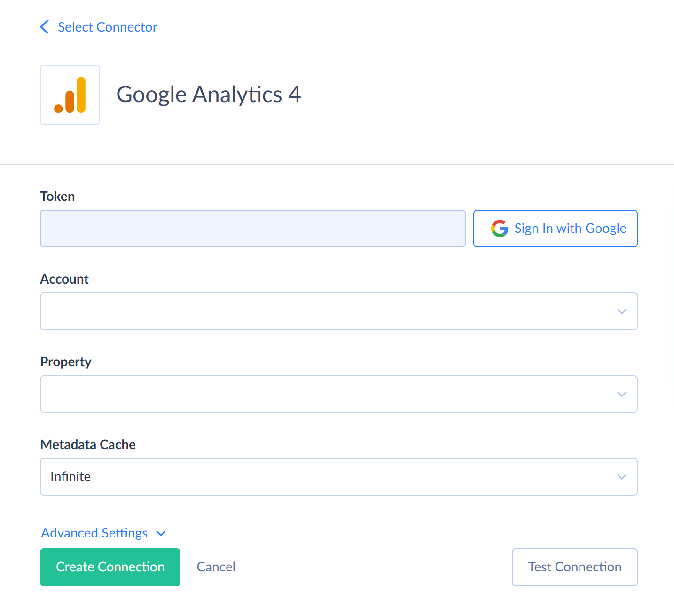The height and width of the screenshot is (616, 674).
Task: Click Cancel
Action: pyautogui.click(x=216, y=567)
